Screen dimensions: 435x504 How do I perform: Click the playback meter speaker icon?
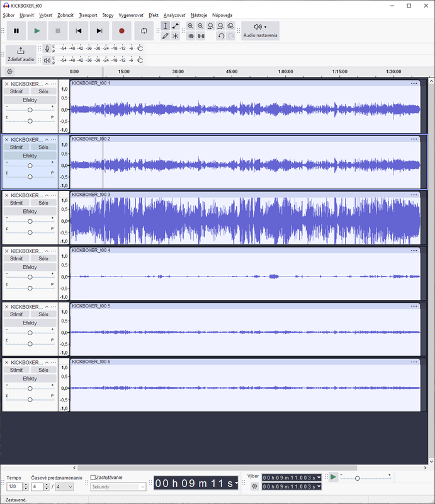click(x=47, y=60)
